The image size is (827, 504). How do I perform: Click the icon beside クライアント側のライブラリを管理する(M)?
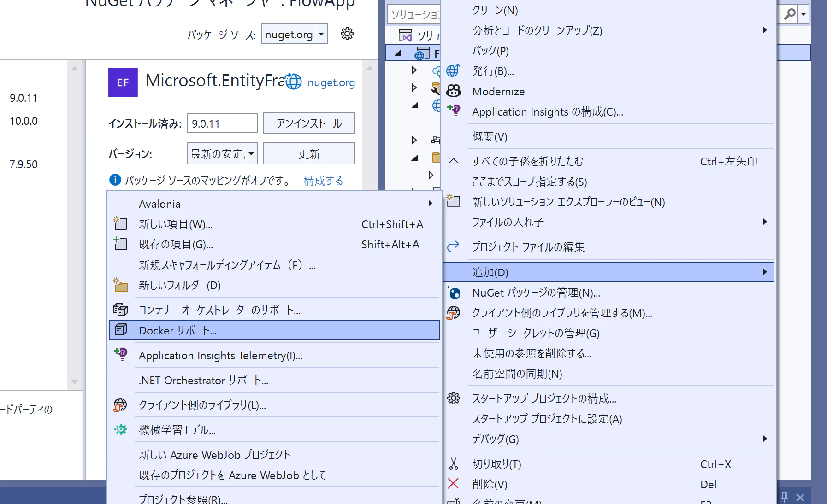click(454, 313)
